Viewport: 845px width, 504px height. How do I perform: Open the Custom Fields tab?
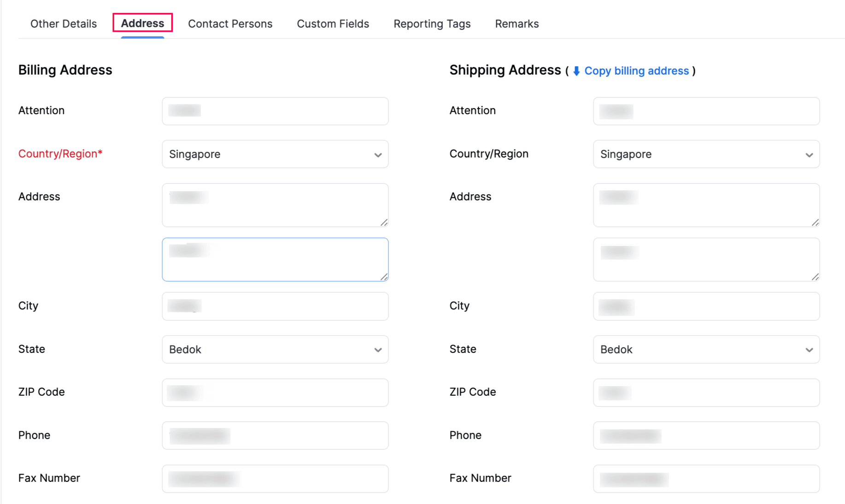(333, 23)
